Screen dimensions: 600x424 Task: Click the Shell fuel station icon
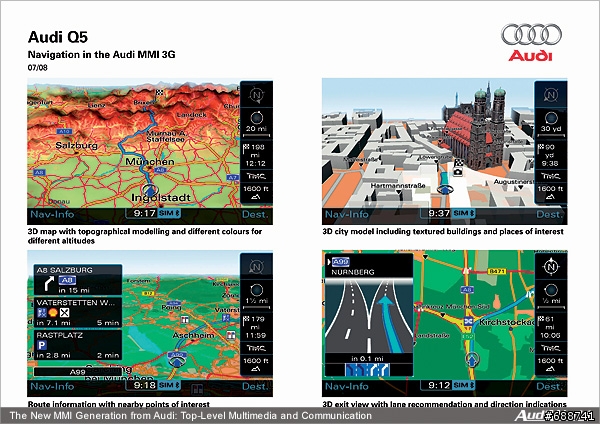click(53, 313)
